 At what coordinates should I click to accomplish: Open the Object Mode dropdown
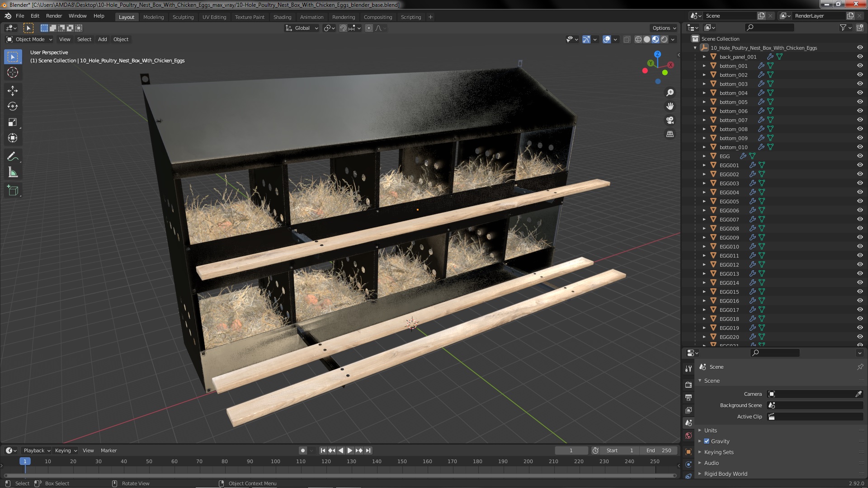click(x=29, y=40)
